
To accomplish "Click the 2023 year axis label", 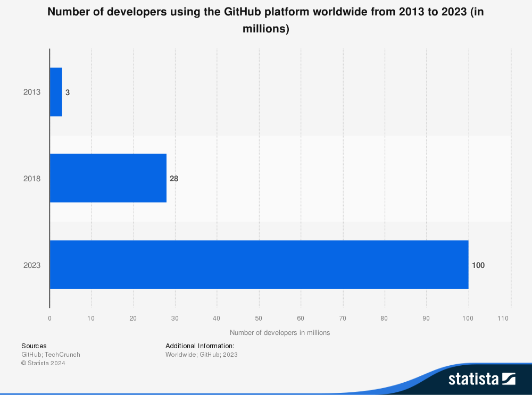I will [32, 265].
